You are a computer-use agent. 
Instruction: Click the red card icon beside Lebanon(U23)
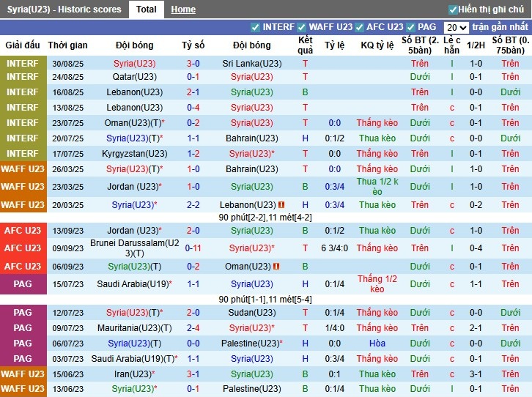point(281,205)
